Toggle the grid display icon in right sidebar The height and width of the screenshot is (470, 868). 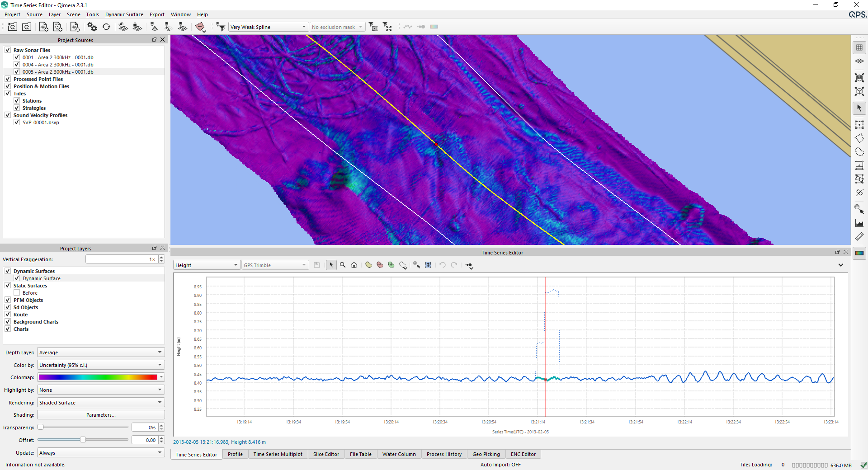click(859, 47)
